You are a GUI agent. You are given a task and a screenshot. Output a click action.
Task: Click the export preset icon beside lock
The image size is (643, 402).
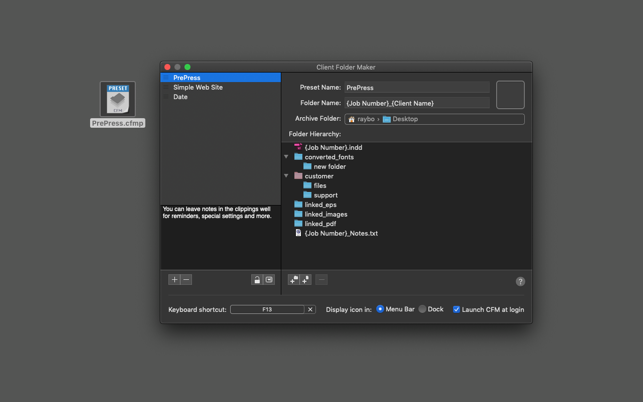(x=269, y=280)
